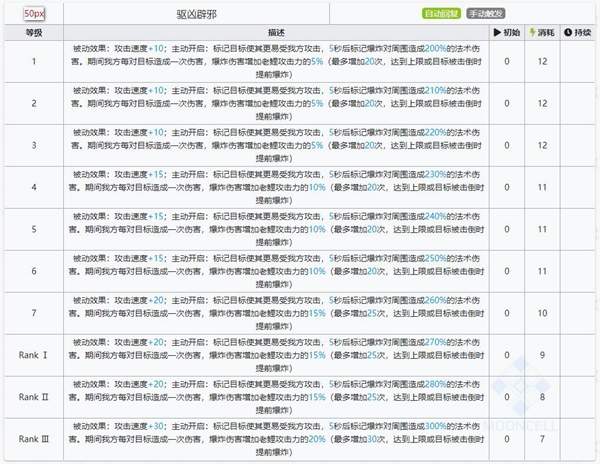Click the Rank Ⅰ description with 270% damage

276,355
